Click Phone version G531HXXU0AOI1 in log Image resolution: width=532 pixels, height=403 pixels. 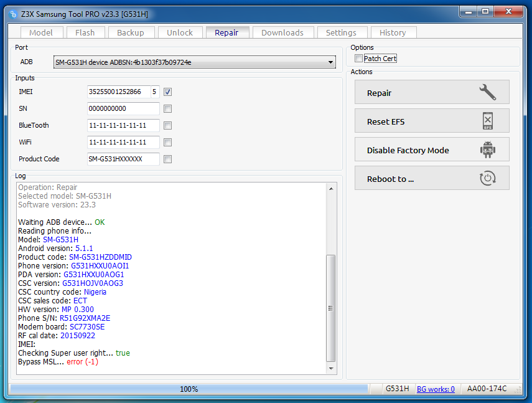click(100, 266)
